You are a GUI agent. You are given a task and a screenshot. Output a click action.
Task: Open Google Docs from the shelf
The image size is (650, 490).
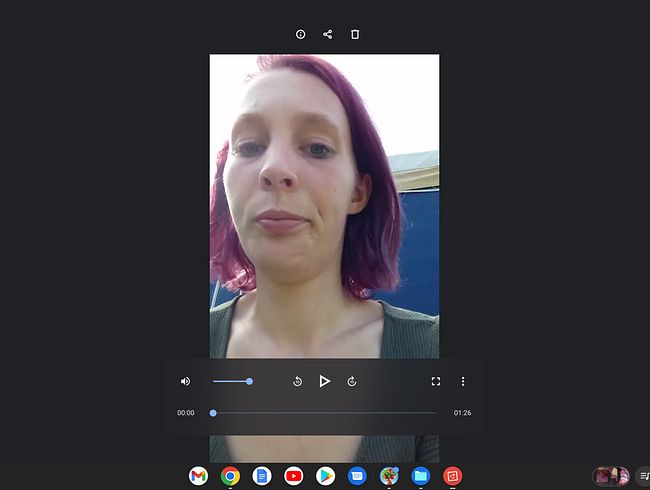point(262,476)
